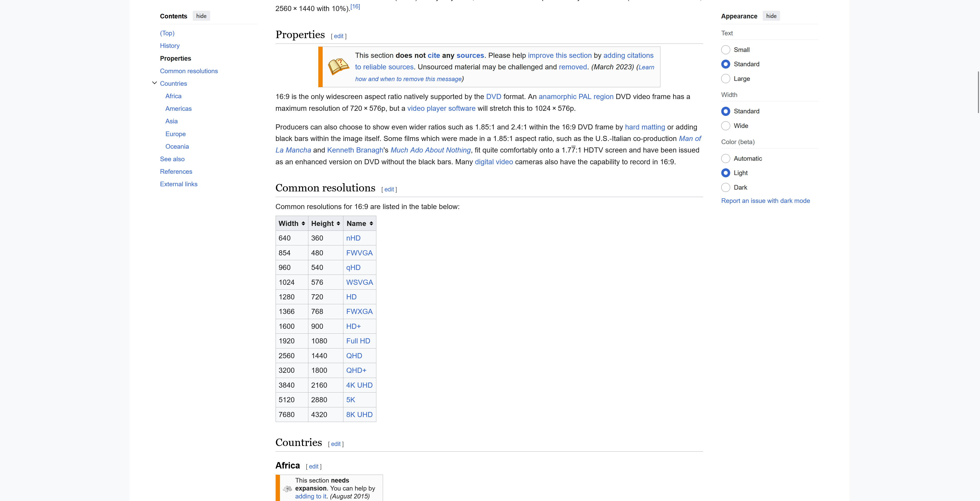Screen dimensions: 980x501
Task: Select Large text size
Action: [726, 78]
